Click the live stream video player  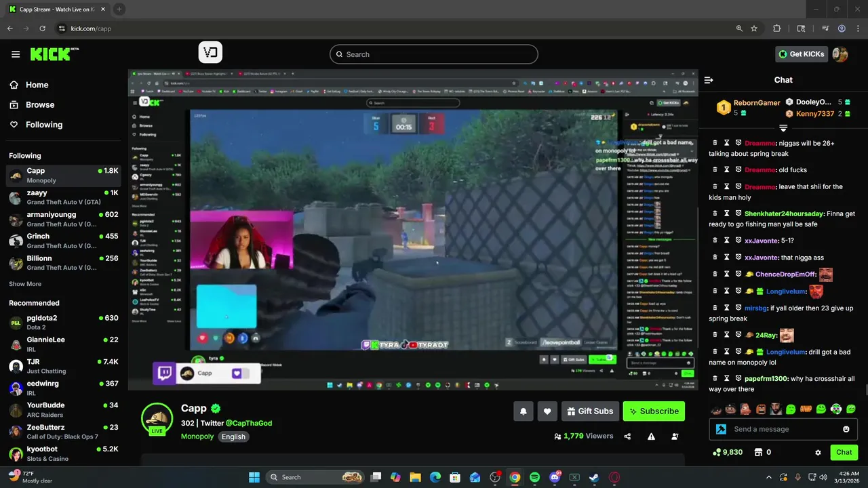point(413,229)
